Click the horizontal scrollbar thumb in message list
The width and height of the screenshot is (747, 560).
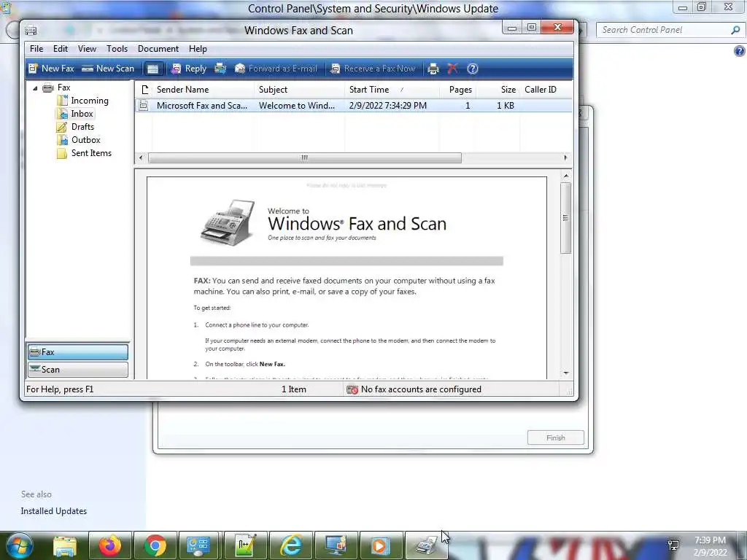[305, 157]
